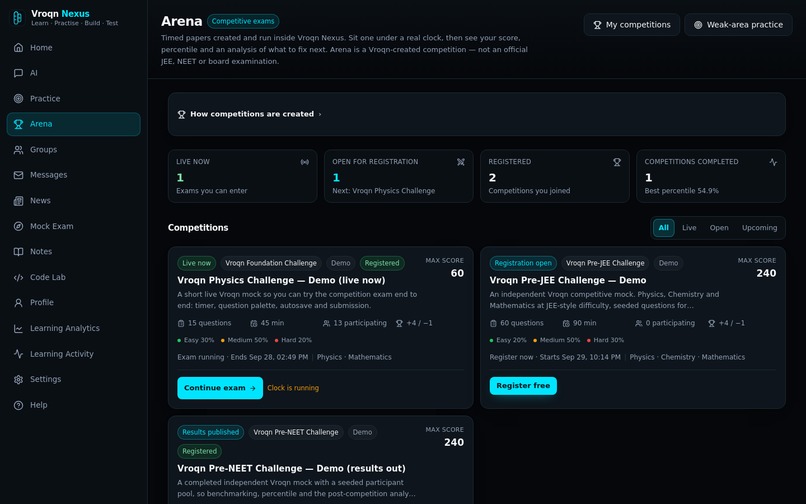This screenshot has width=806, height=504.
Task: Open My competitions button
Action: (632, 25)
